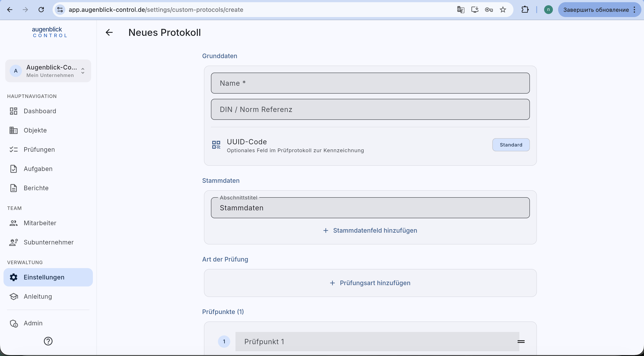Screen dimensions: 644x356
Task: Open the browser extensions puzzle icon
Action: pos(525,10)
